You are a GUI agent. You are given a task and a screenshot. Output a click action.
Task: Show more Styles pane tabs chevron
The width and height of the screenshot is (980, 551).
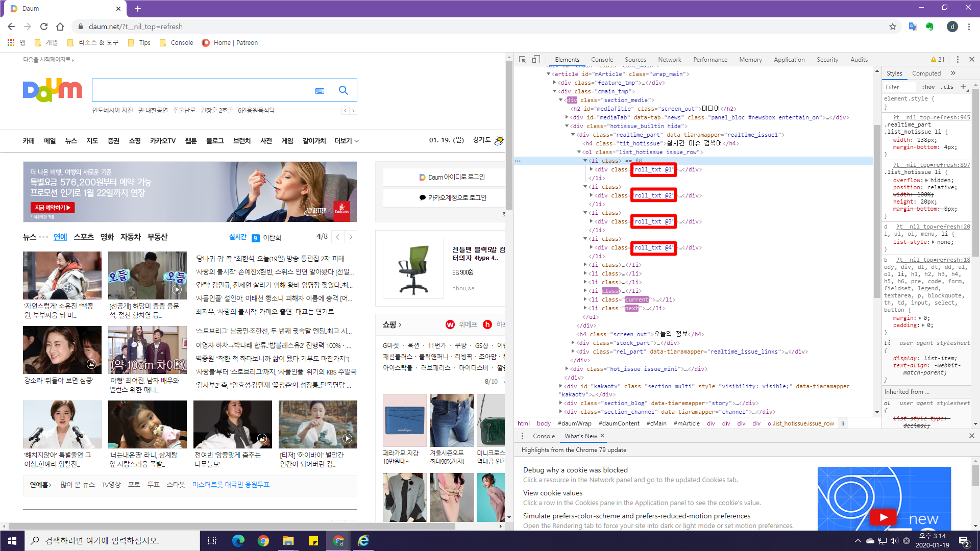click(953, 73)
